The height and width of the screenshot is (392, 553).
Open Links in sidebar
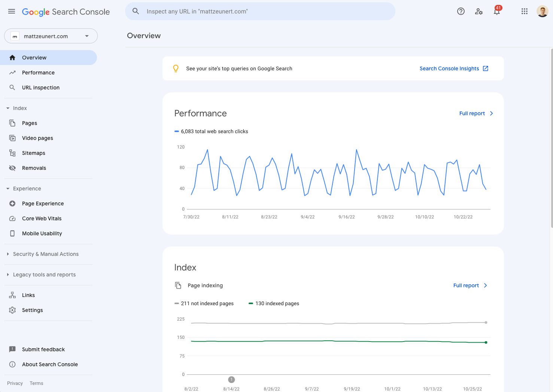coord(49,295)
